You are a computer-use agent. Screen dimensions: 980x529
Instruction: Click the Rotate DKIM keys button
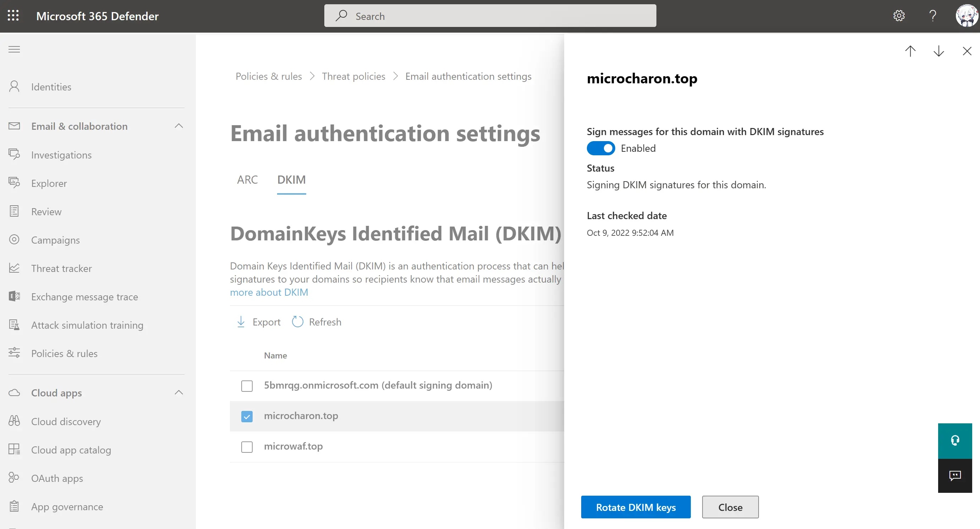pyautogui.click(x=636, y=507)
